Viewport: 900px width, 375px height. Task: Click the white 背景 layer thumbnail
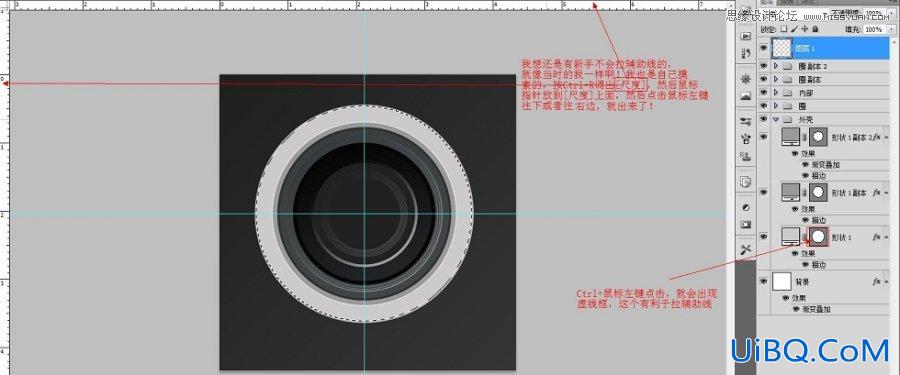782,281
